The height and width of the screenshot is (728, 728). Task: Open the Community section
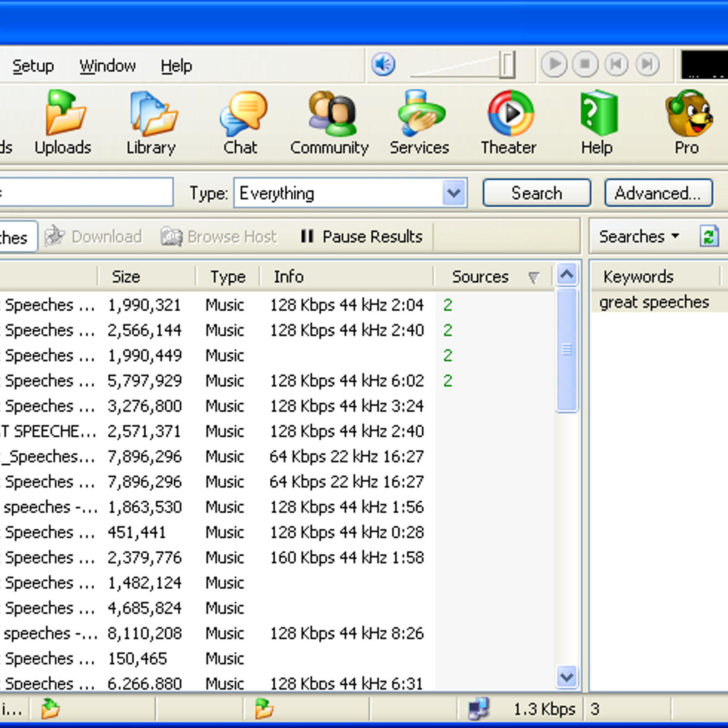point(329,123)
